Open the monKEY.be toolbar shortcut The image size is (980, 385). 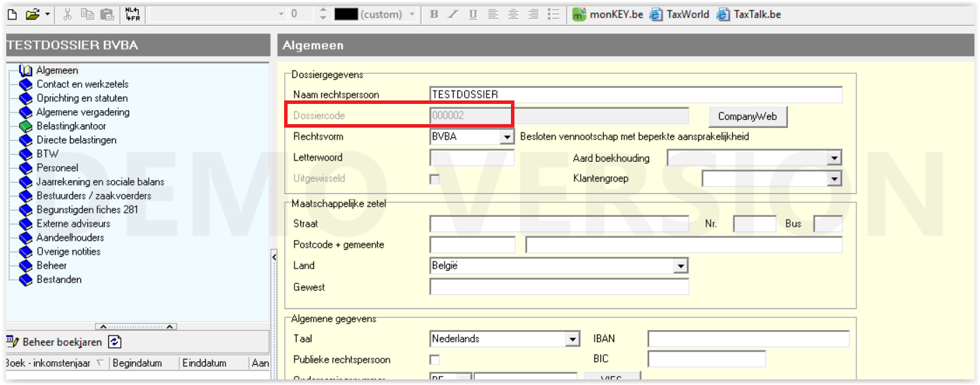(607, 14)
